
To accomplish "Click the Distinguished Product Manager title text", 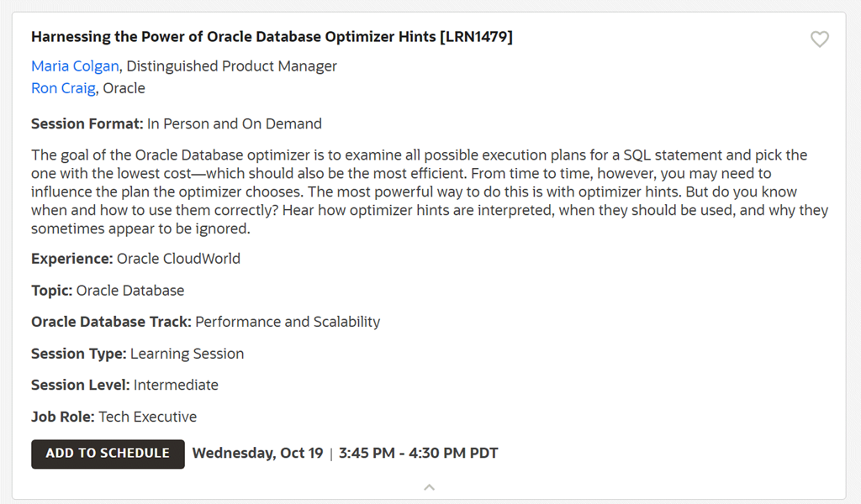I will click(x=231, y=66).
